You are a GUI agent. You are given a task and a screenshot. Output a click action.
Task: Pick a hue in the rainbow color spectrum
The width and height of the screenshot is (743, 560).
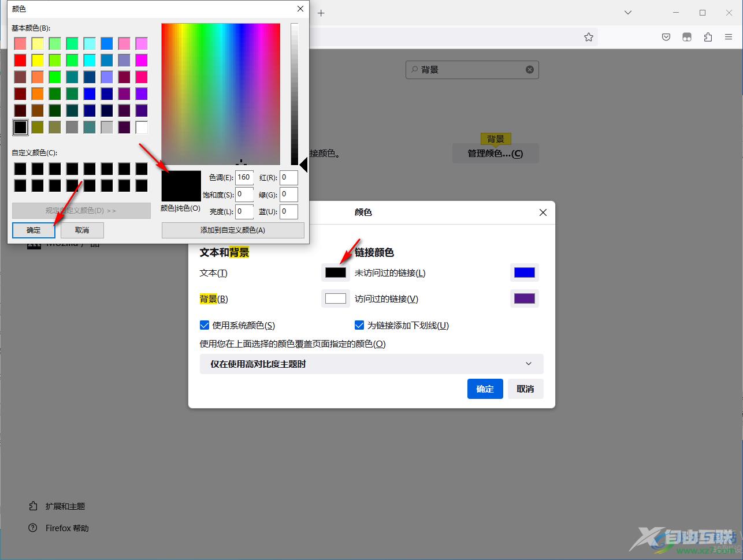click(x=221, y=94)
